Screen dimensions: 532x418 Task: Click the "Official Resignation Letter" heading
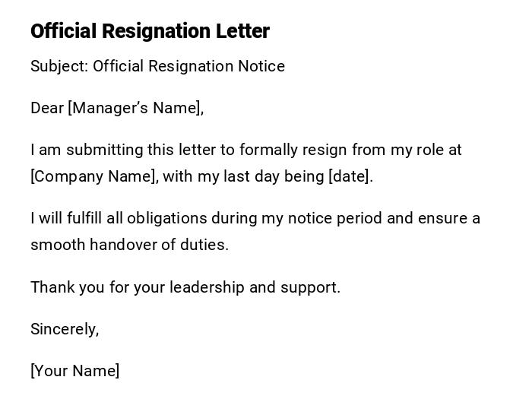[150, 31]
